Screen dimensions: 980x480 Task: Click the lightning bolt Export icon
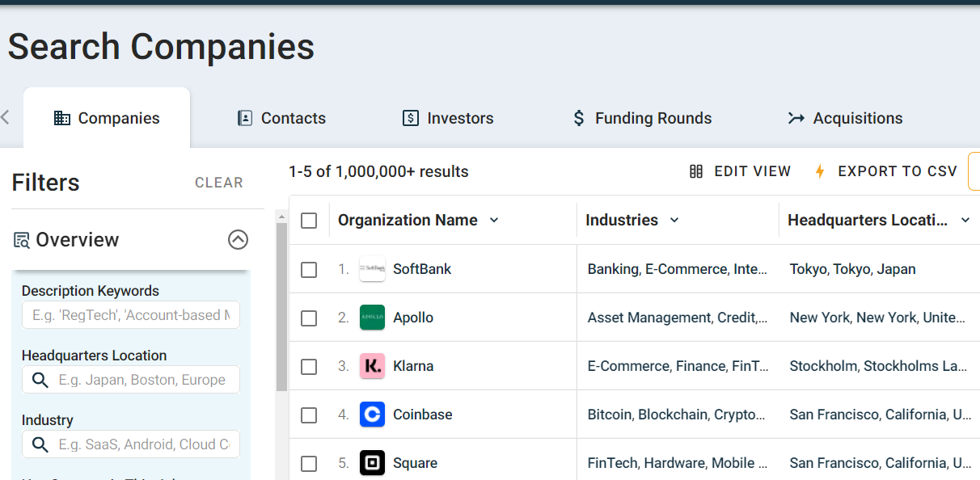click(820, 171)
